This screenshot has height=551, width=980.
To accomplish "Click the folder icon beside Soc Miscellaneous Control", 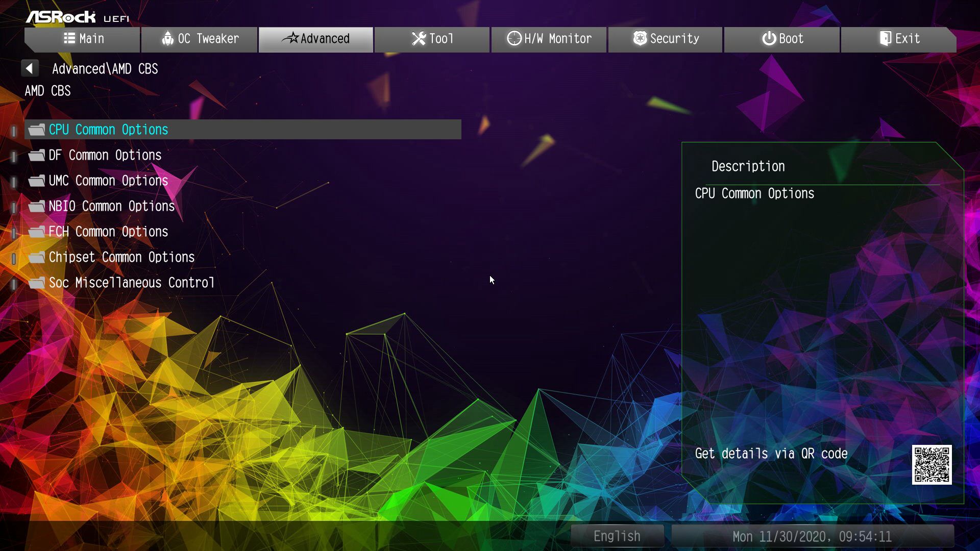I will tap(36, 283).
